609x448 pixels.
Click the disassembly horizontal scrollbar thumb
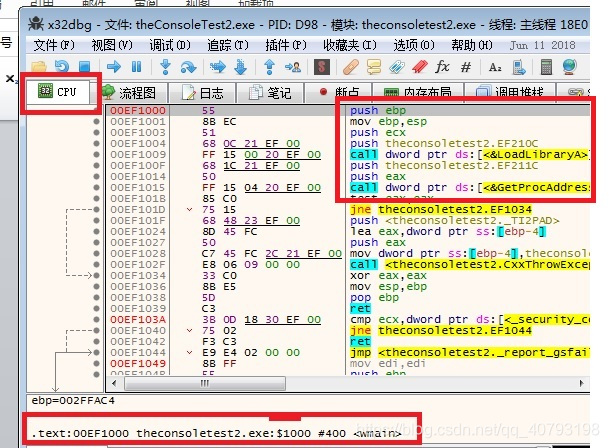[205, 383]
